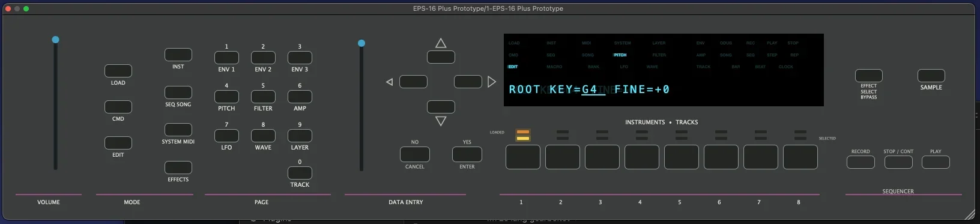This screenshot has width=980, height=224.
Task: Click the down triangle icon
Action: pos(441,121)
